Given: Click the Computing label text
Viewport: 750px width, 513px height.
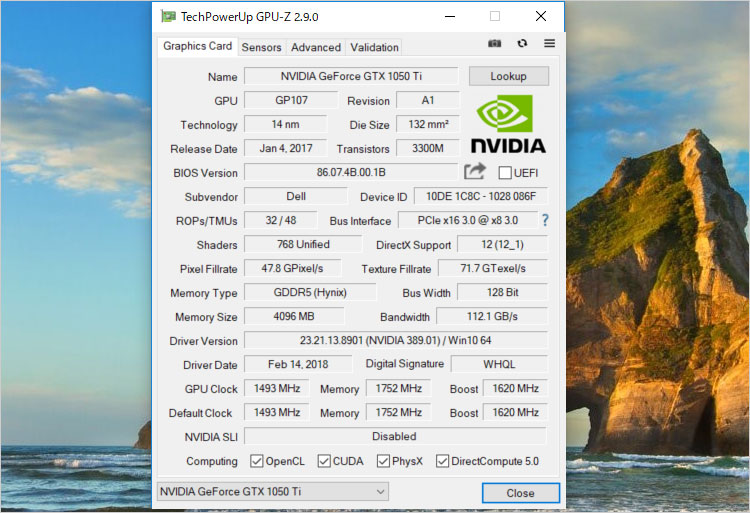Looking at the screenshot, I should pos(211,461).
